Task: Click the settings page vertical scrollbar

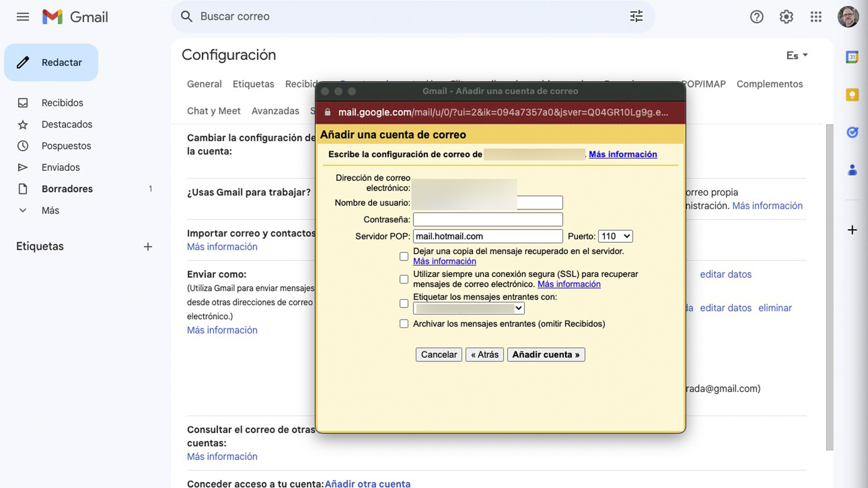Action: pyautogui.click(x=830, y=287)
